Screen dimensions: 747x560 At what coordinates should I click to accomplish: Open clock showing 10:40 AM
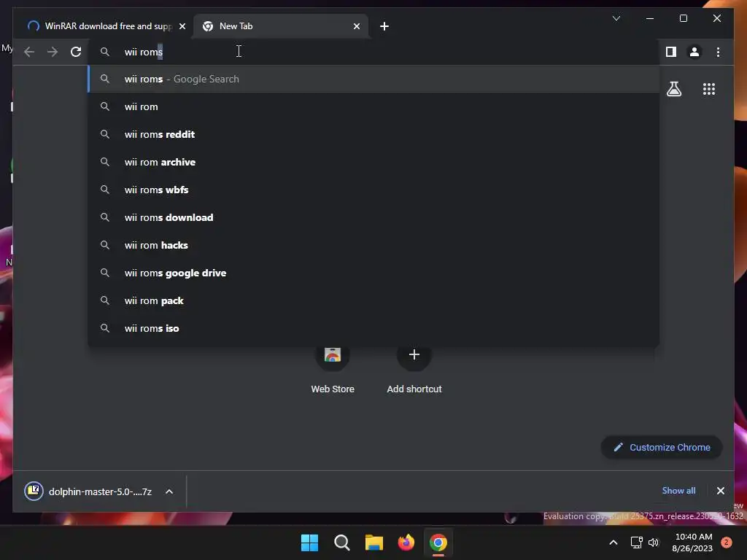tap(693, 542)
